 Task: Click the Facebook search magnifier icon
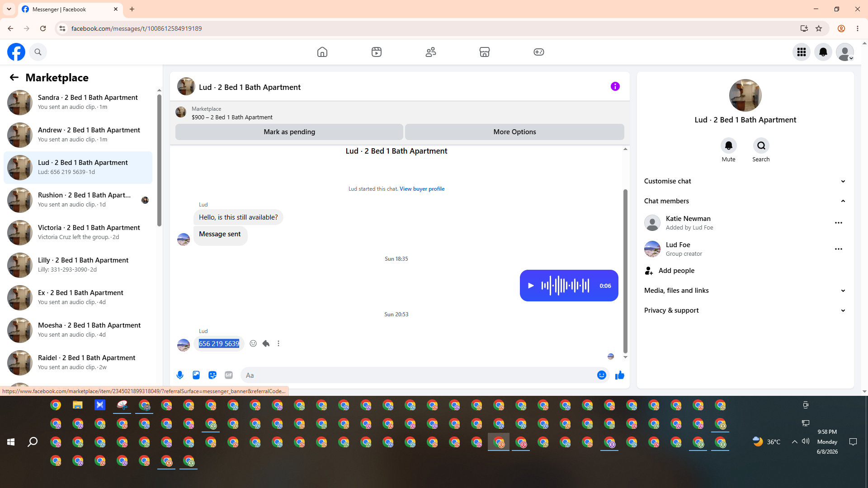coord(38,52)
